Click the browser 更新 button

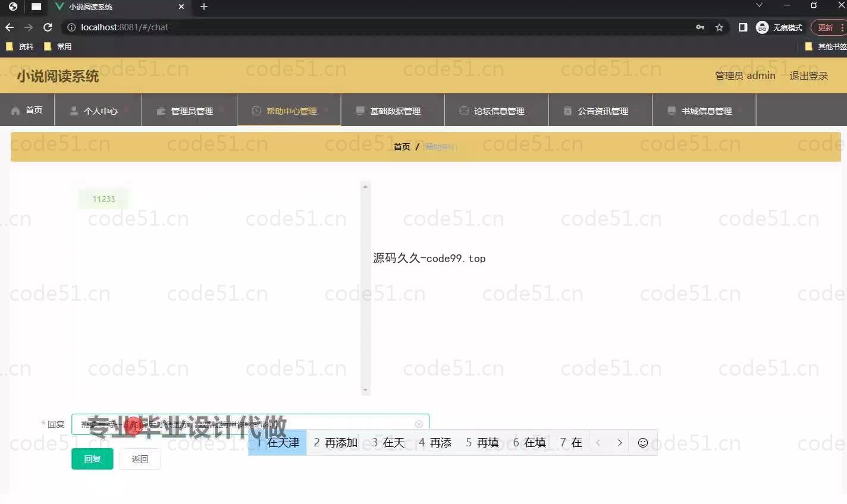(827, 27)
